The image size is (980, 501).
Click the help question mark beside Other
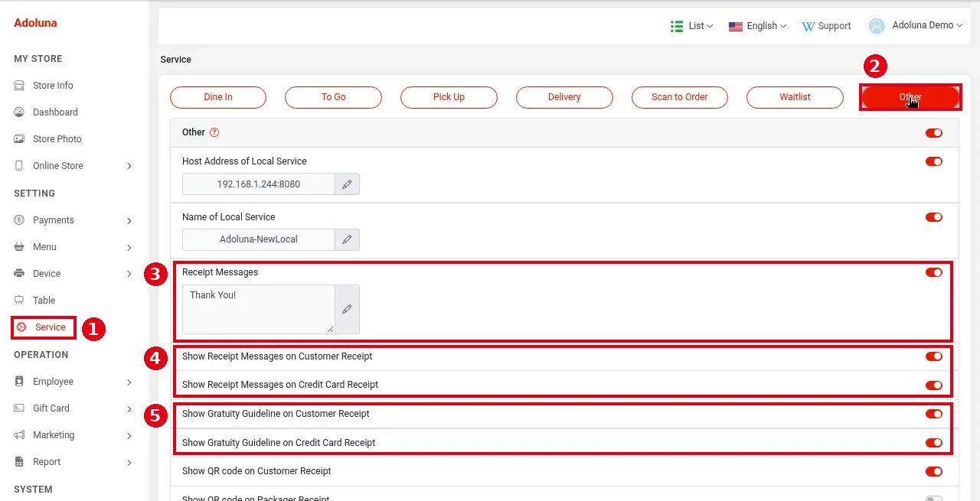tap(214, 132)
